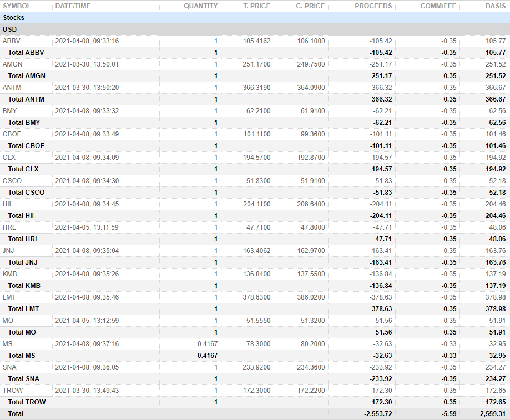The width and height of the screenshot is (510, 420).
Task: Select the Stocks section header row
Action: click(255, 18)
